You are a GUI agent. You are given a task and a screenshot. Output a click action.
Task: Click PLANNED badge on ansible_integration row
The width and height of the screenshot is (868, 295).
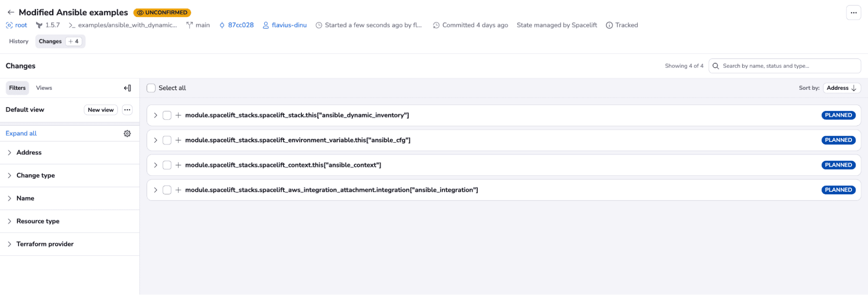coord(838,190)
